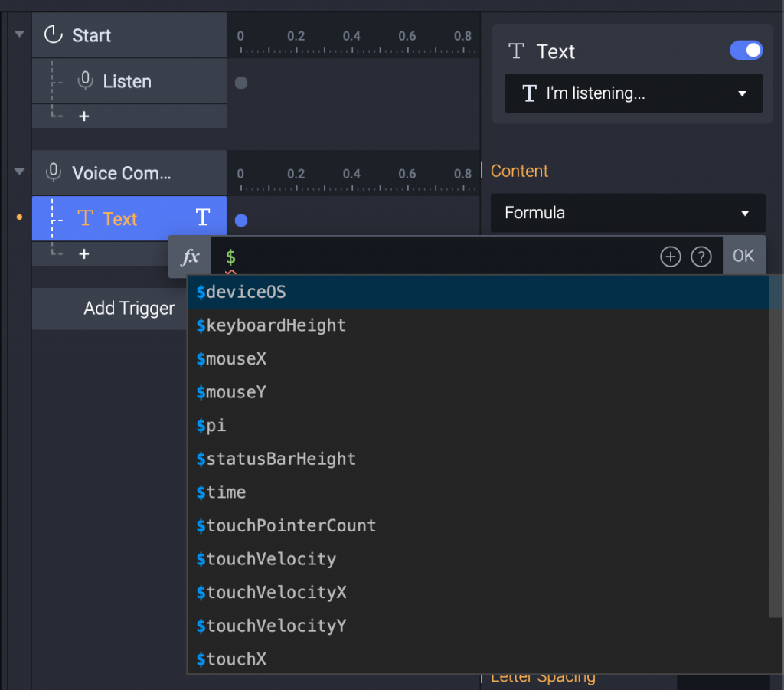This screenshot has width=784, height=690.
Task: Click the Text response keyframe dot
Action: (x=241, y=221)
